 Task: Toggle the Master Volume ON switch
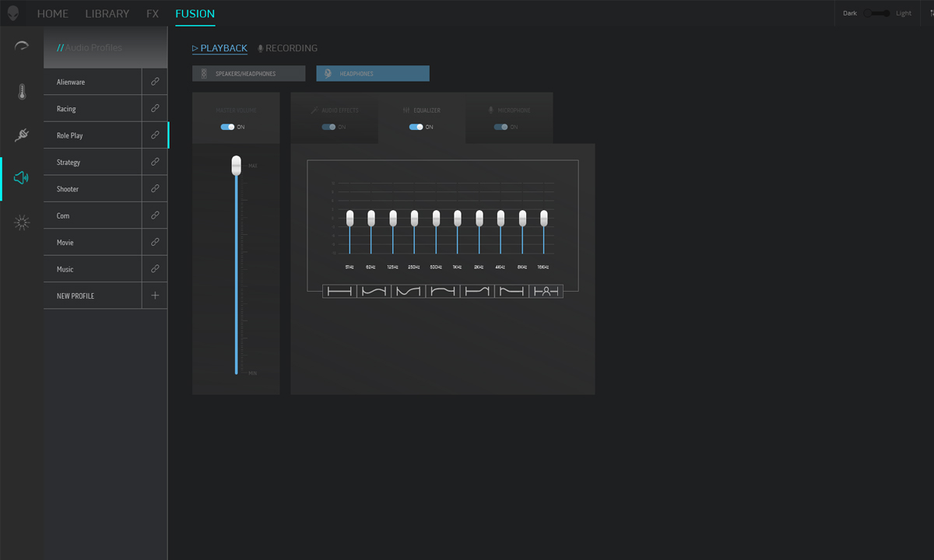coord(227,127)
